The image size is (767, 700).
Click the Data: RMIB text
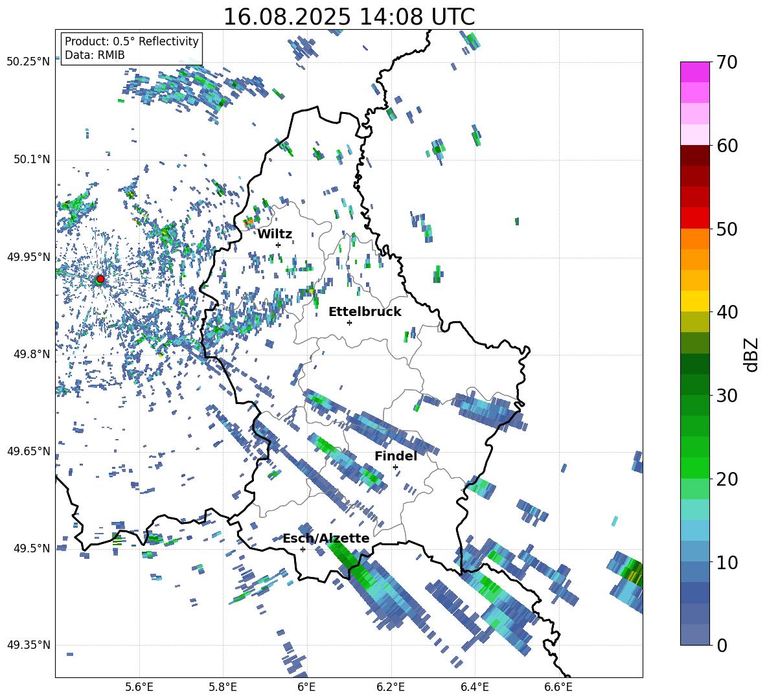click(x=95, y=55)
